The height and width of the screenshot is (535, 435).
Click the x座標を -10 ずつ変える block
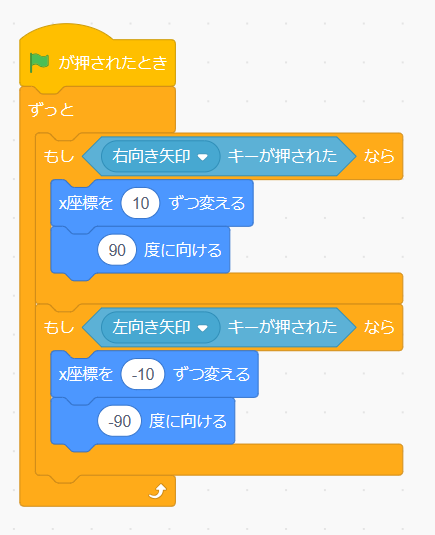tap(155, 374)
